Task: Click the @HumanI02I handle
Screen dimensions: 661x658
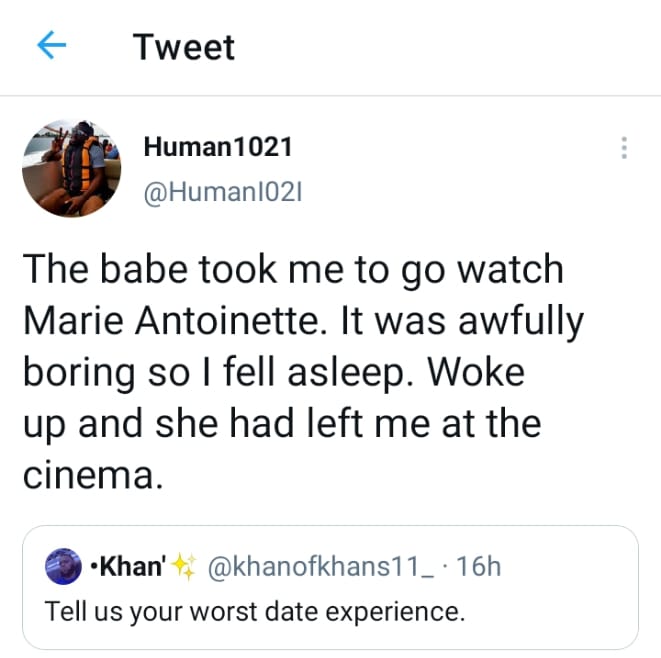Action: click(x=223, y=195)
